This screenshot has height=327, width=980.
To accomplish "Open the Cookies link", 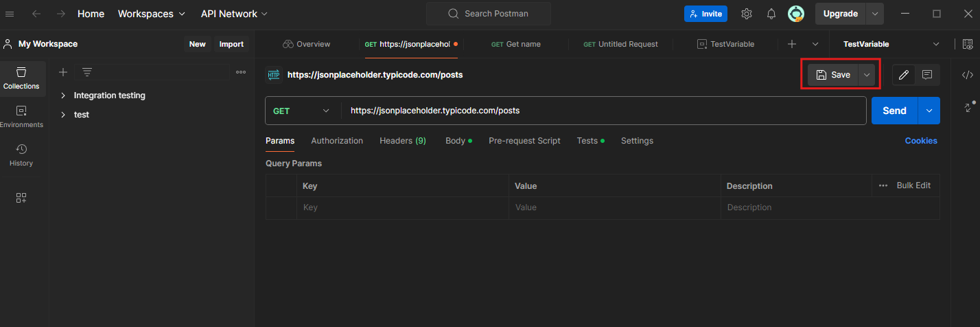I will click(921, 141).
